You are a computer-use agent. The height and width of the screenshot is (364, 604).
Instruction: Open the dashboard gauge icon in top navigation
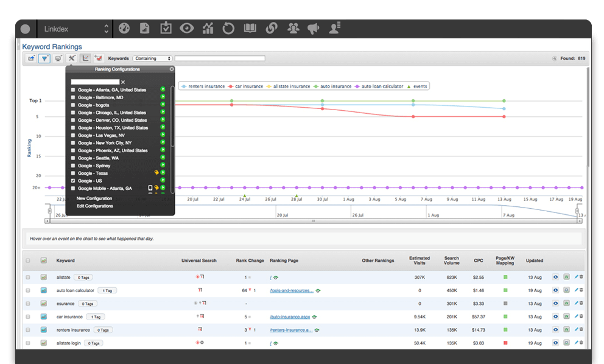coord(124,28)
